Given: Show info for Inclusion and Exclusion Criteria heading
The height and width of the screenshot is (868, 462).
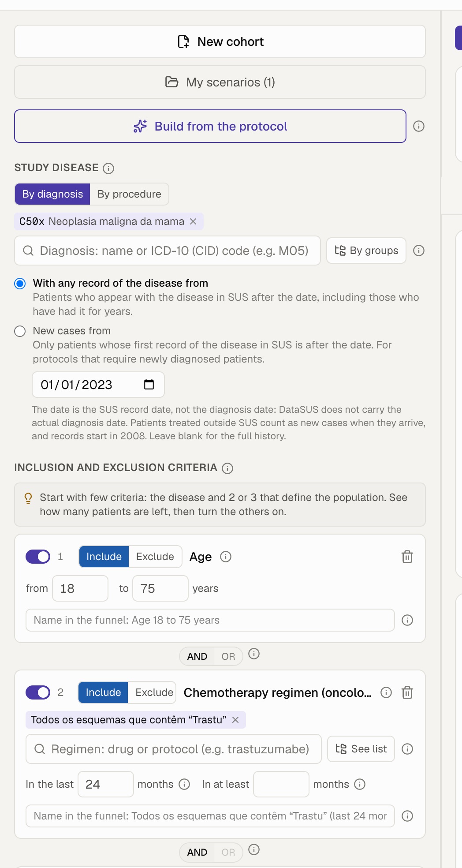Looking at the screenshot, I should click(227, 468).
